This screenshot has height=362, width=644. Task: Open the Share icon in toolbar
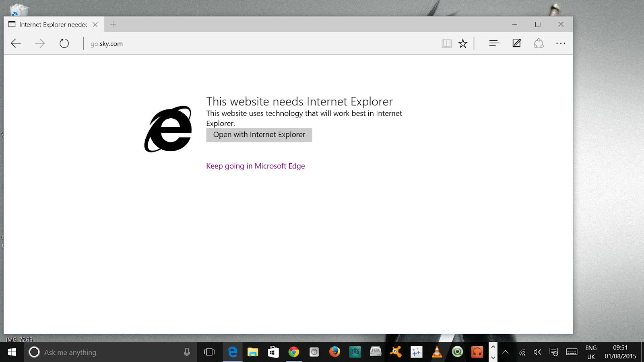pyautogui.click(x=539, y=43)
